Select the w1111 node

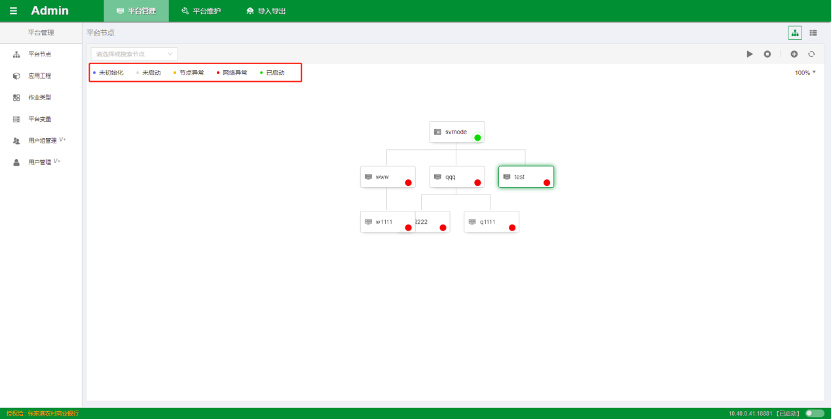(388, 222)
